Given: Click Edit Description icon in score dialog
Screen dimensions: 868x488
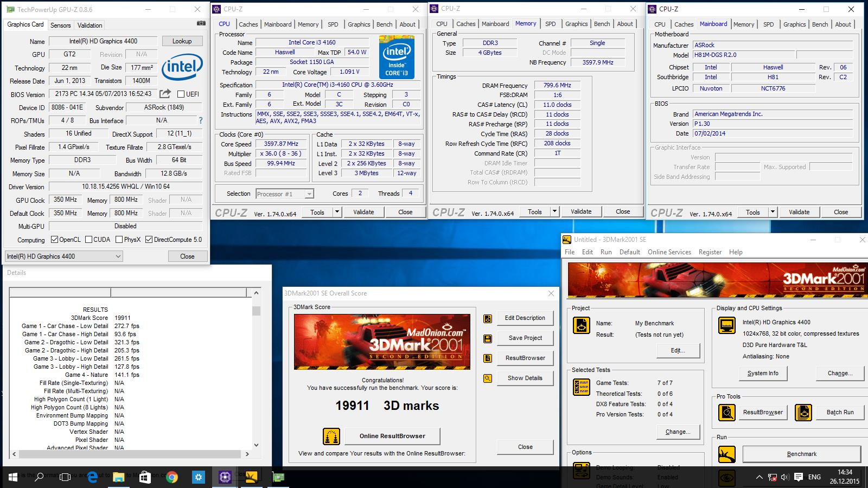Looking at the screenshot, I should coord(488,318).
